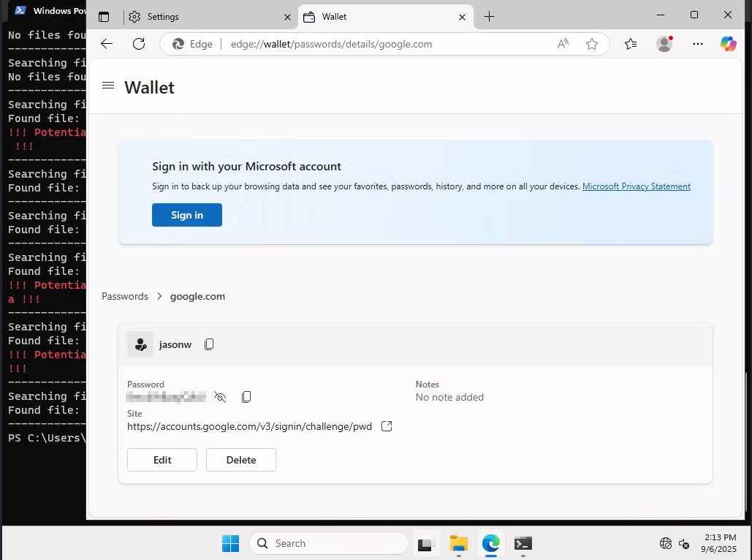Open Edge settings and more menu
The image size is (752, 560).
pyautogui.click(x=698, y=44)
